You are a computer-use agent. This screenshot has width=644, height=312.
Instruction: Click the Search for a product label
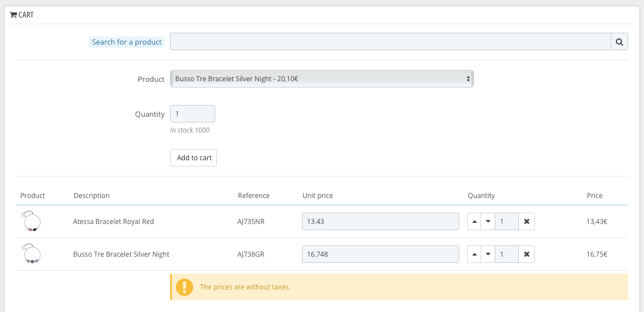(x=127, y=42)
